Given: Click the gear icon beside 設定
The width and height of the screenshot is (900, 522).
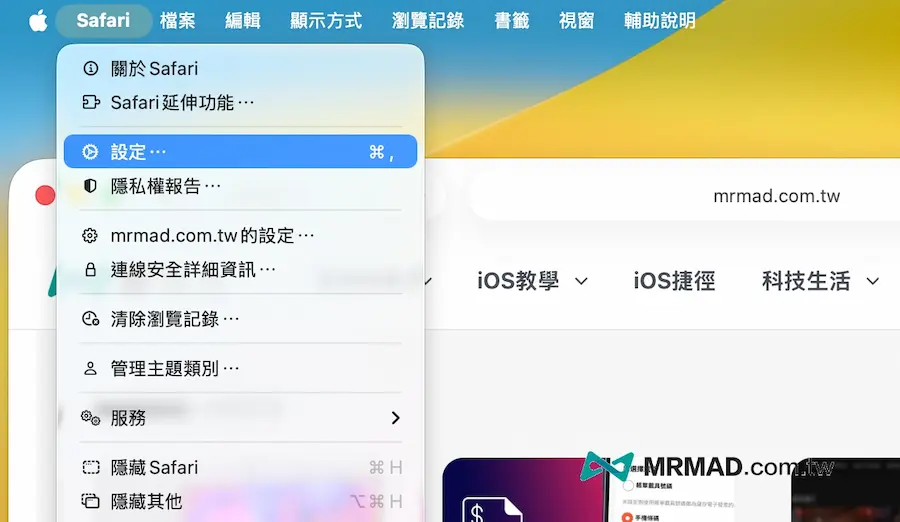Looking at the screenshot, I should point(90,152).
